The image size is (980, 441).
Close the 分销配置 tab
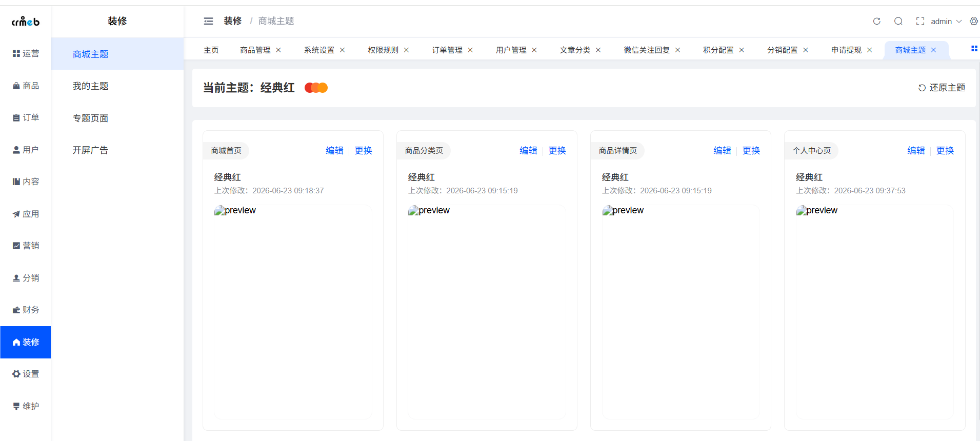pyautogui.click(x=806, y=50)
